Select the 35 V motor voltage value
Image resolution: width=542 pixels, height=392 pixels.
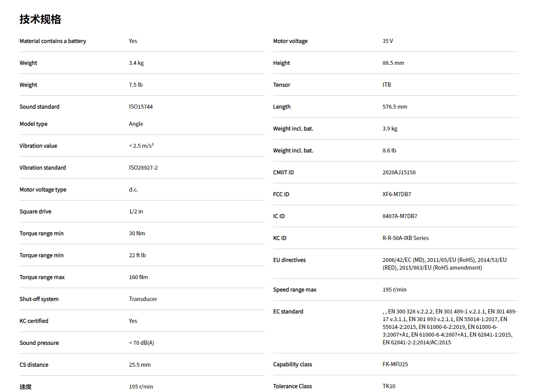[388, 41]
